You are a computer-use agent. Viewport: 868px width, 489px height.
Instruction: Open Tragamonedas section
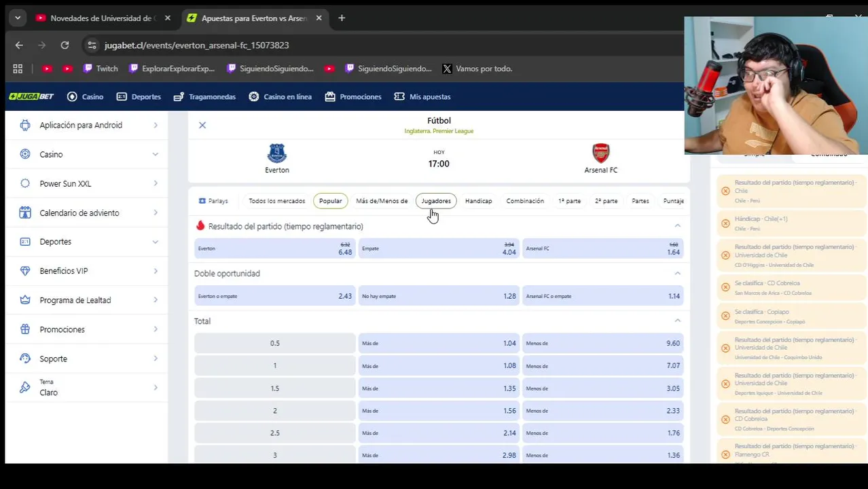point(204,96)
